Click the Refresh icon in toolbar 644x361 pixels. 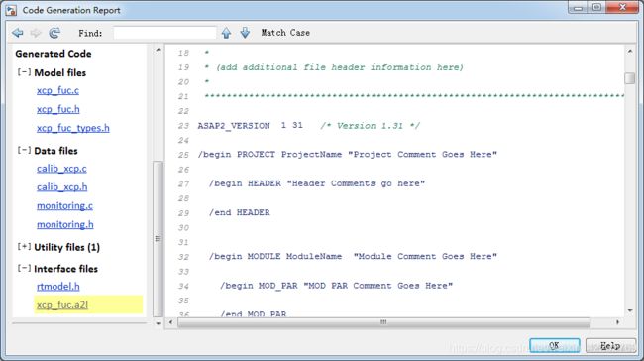pyautogui.click(x=54, y=33)
